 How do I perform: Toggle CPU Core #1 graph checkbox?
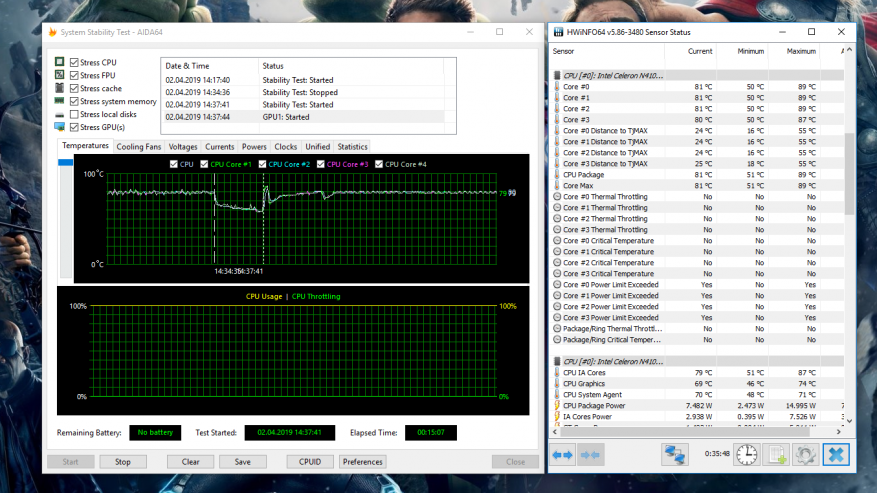click(204, 164)
